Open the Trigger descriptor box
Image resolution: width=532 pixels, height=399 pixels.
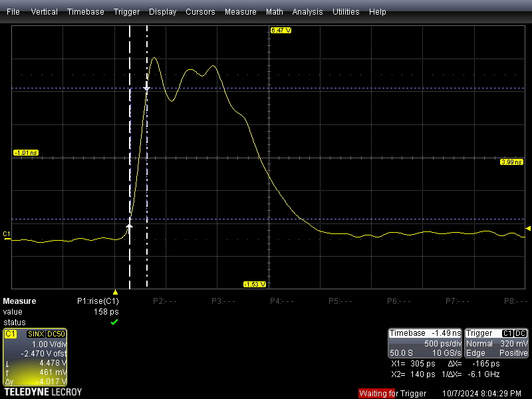[x=497, y=343]
